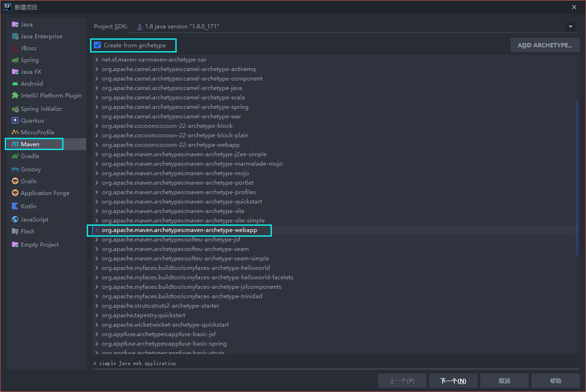This screenshot has width=586, height=392.
Task: Click the Quarkus icon
Action: 15,121
